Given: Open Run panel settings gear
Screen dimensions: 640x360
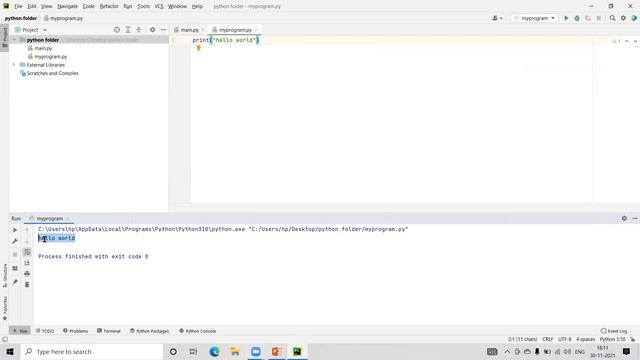Looking at the screenshot, I should [x=624, y=219].
